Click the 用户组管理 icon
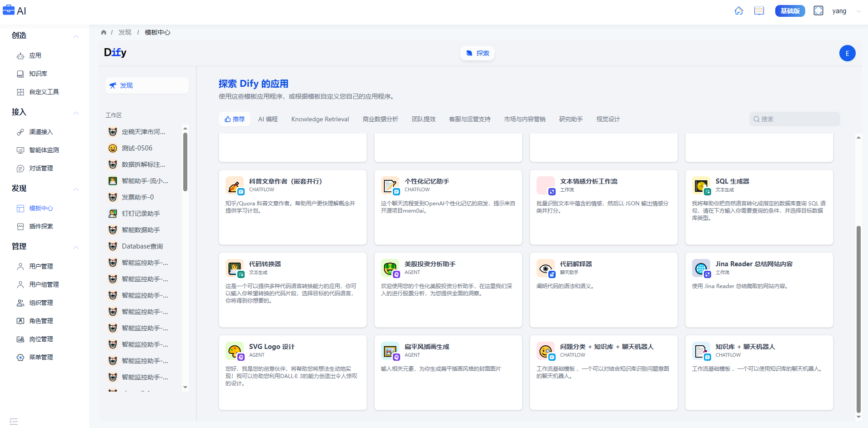 20,284
